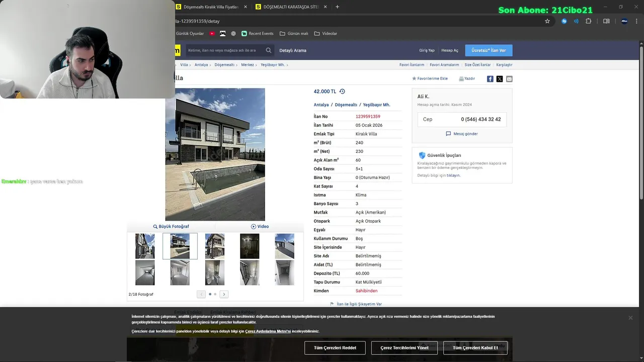Viewport: 644px width, 362px height.
Task: Click the Yazdır print icon
Action: click(x=467, y=78)
